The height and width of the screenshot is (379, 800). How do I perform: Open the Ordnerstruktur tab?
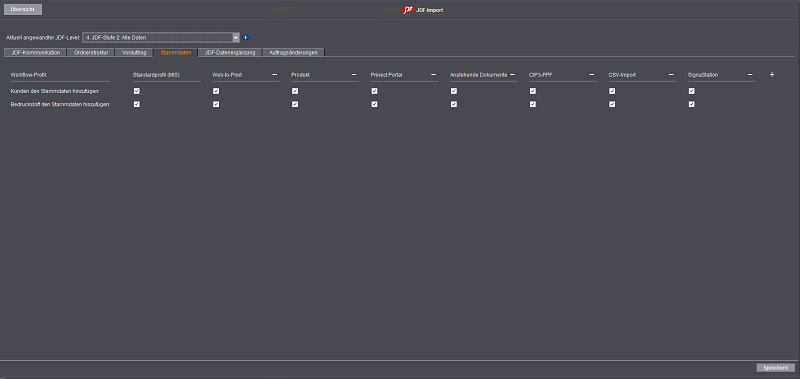[91, 53]
